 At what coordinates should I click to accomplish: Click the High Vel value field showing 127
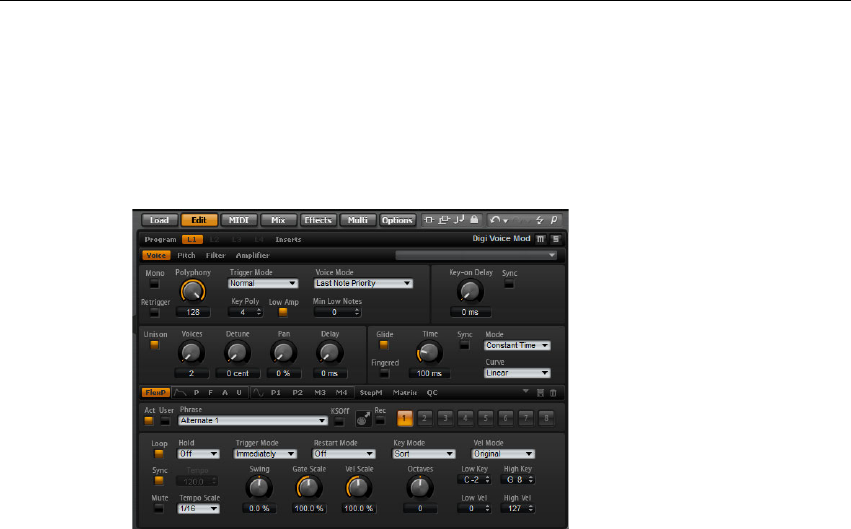point(518,508)
